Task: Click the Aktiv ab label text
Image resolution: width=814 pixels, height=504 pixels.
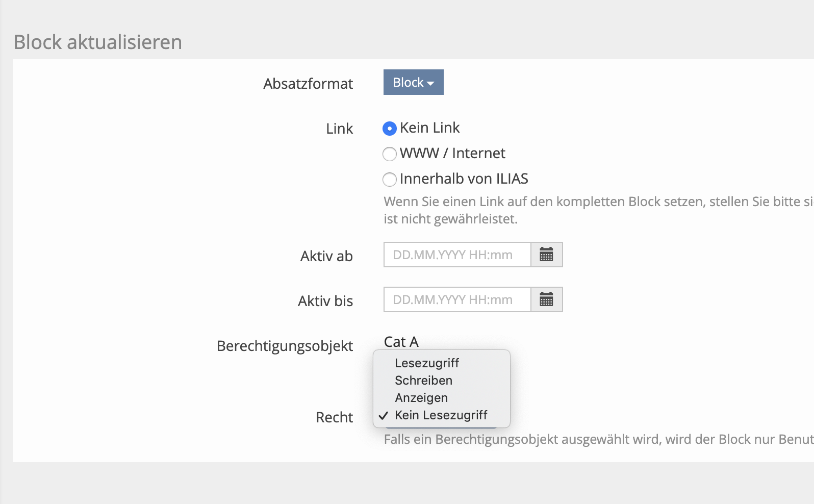Action: click(326, 256)
